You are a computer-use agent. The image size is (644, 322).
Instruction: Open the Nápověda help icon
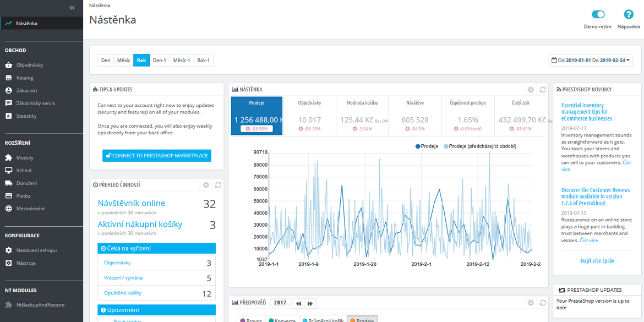tap(629, 14)
